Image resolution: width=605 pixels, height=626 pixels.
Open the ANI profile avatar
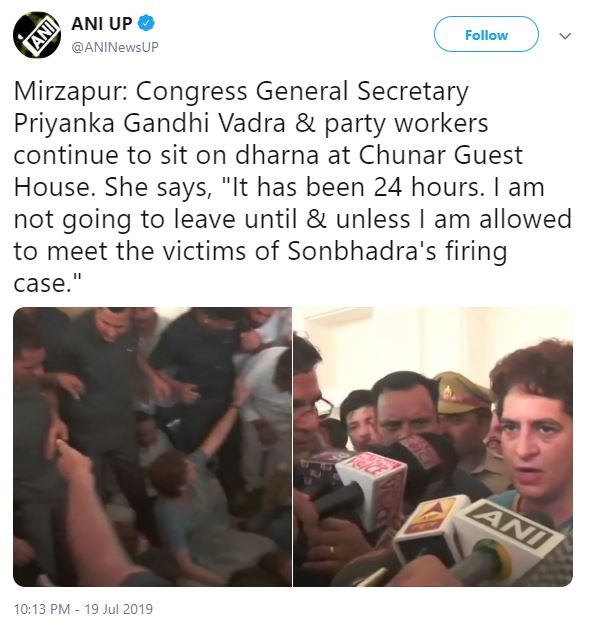(37, 35)
